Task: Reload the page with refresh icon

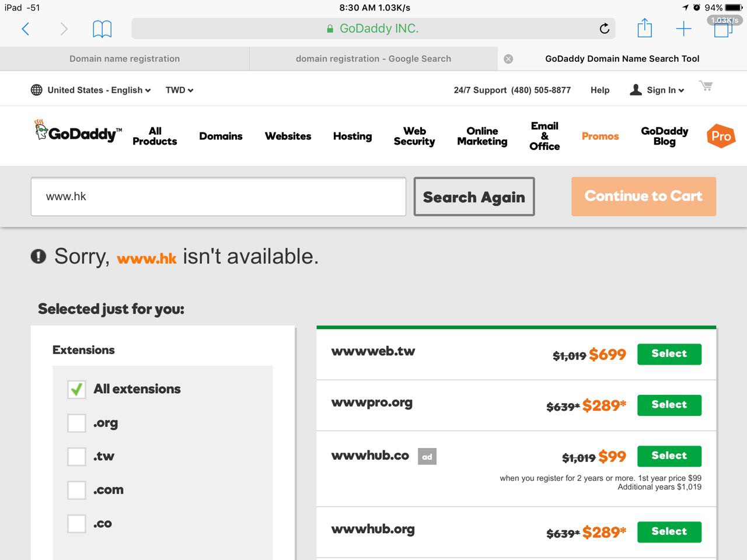Action: pos(605,28)
